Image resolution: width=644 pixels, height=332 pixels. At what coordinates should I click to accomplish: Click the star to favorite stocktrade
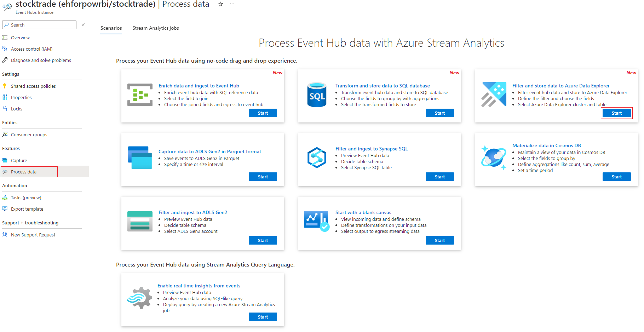(x=220, y=4)
